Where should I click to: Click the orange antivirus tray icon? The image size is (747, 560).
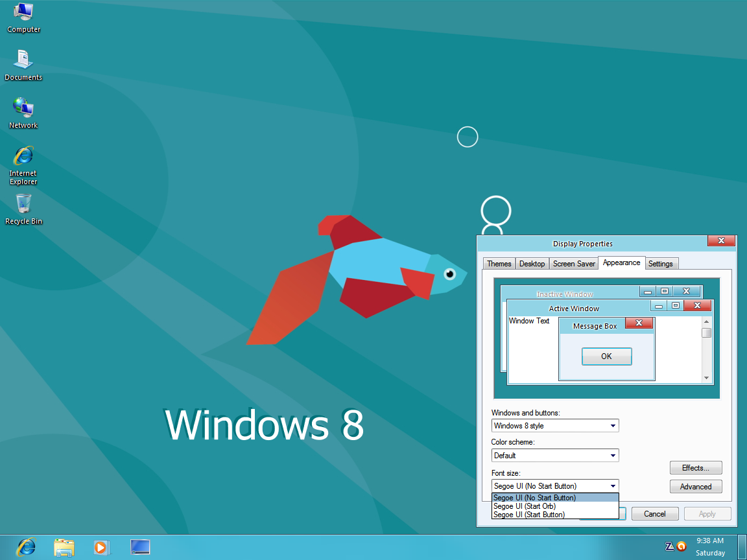pyautogui.click(x=680, y=547)
